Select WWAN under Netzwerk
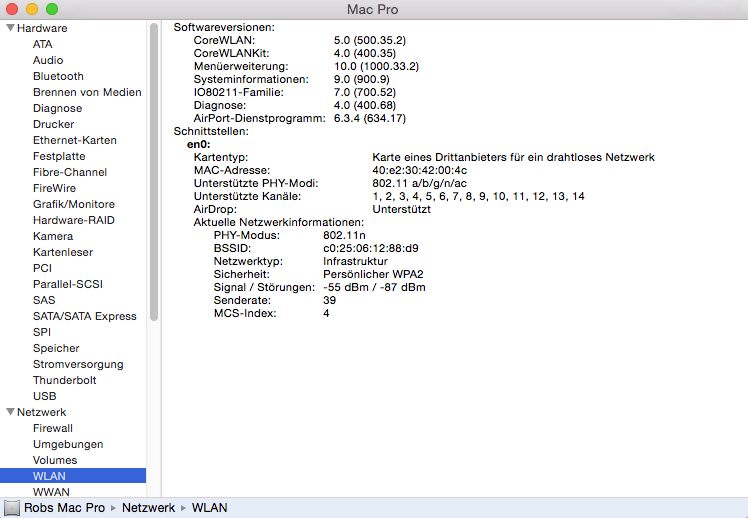This screenshot has width=748, height=518. tap(51, 492)
